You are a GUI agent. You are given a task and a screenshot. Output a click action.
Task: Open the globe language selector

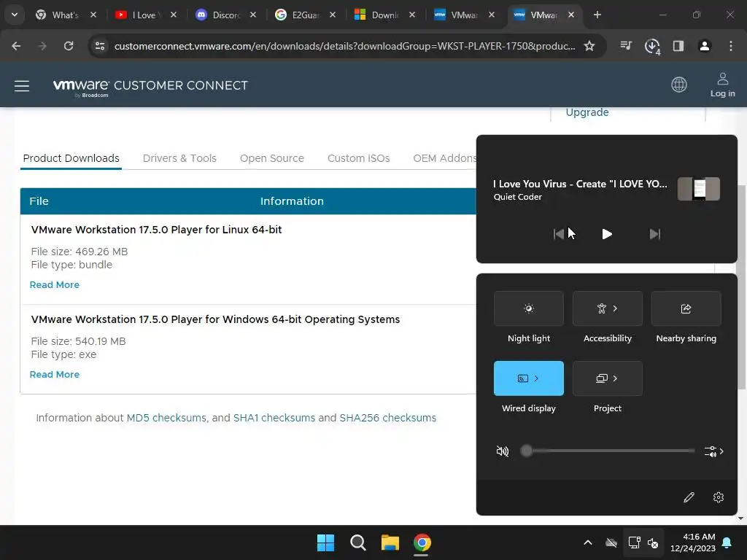679,85
